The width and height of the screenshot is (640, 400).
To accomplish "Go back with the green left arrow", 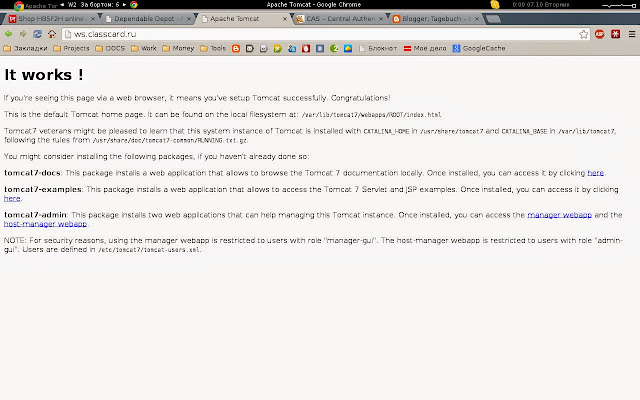I will tap(8, 34).
